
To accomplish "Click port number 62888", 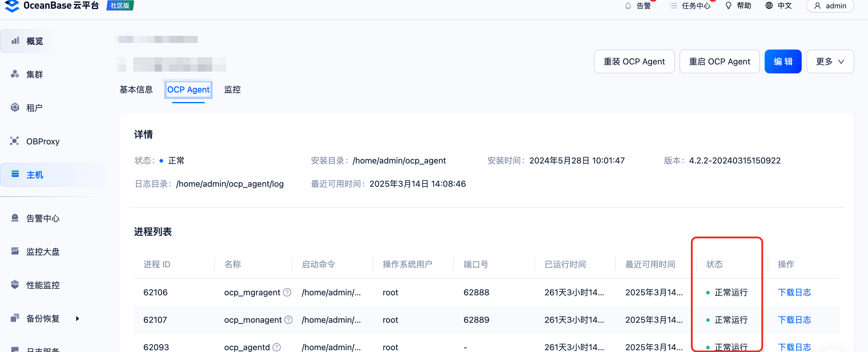I will click(x=476, y=292).
